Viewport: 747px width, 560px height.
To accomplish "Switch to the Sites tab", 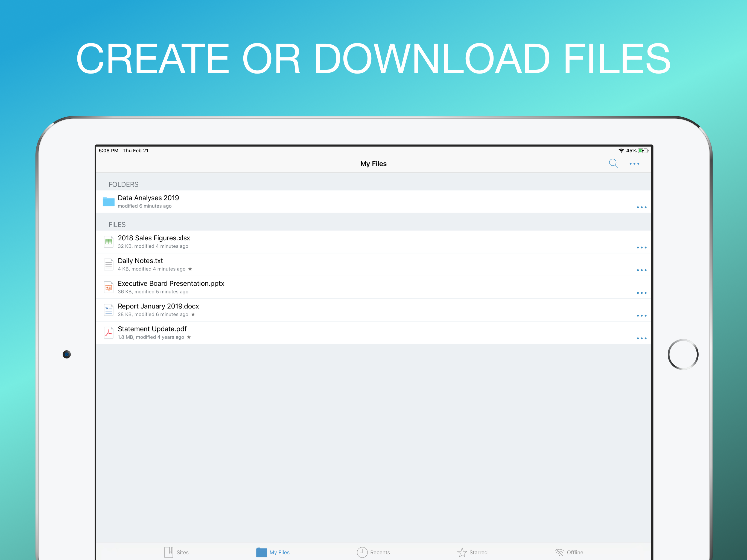I will pos(176,552).
